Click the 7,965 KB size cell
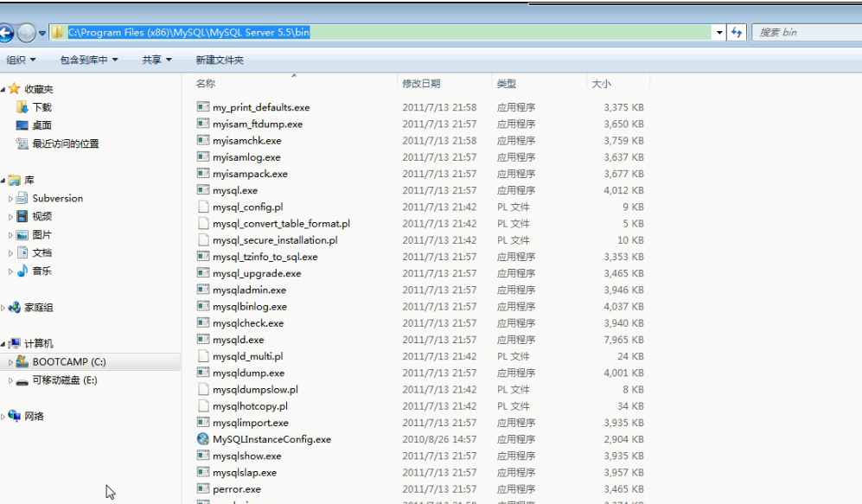This screenshot has height=504, width=862. (623, 340)
